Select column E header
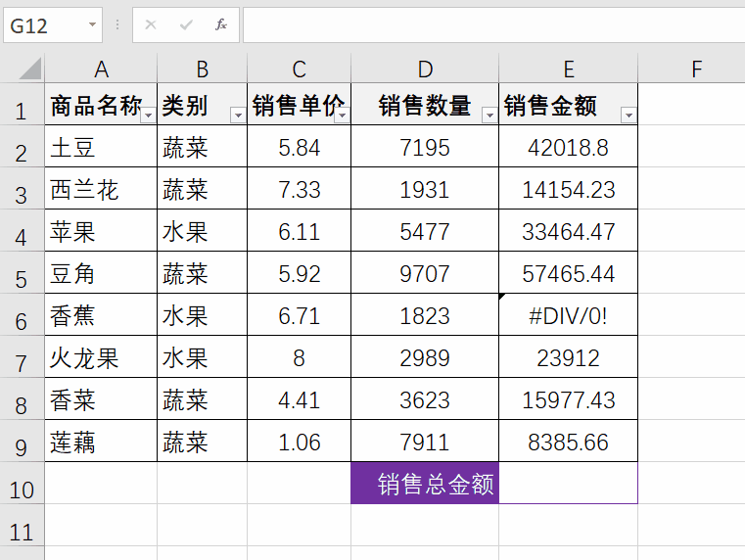This screenshot has width=745, height=560. tap(568, 69)
